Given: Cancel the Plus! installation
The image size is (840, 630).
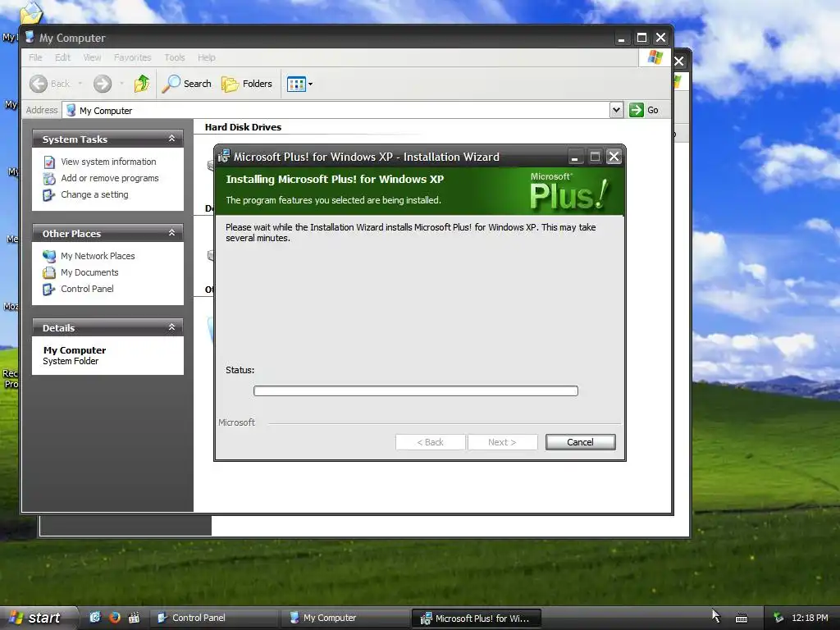Looking at the screenshot, I should click(580, 442).
